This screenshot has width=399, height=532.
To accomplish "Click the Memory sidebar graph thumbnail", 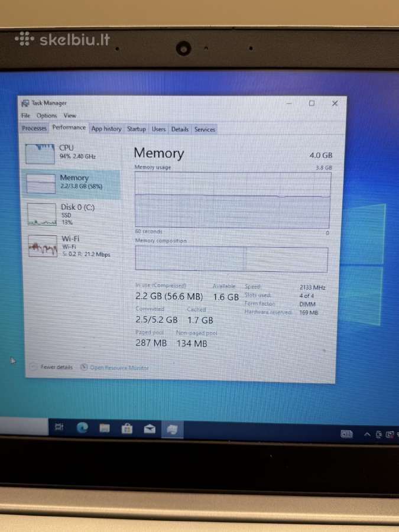I will pos(41,184).
